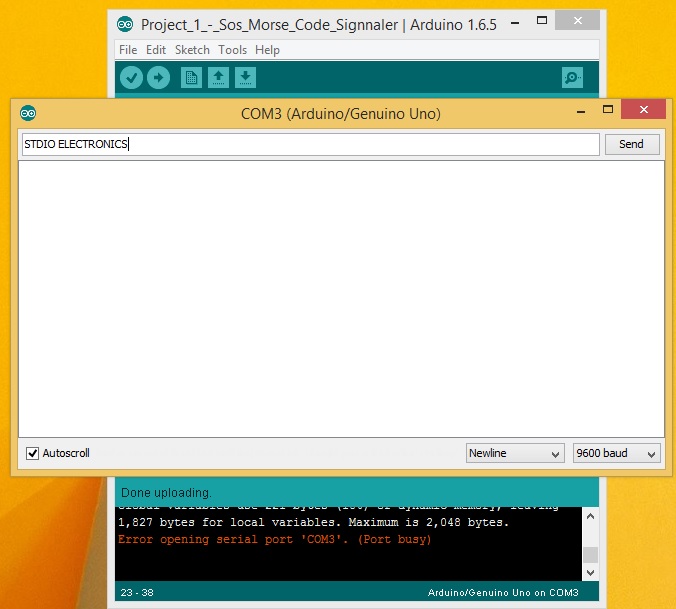Open the Tools menu in Arduino IDE
The height and width of the screenshot is (609, 676).
point(232,50)
